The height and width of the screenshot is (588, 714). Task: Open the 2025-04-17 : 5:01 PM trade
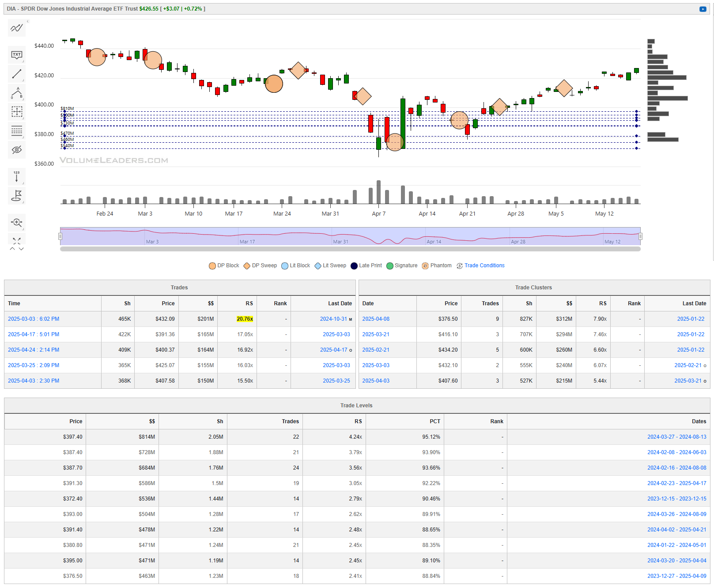pos(34,334)
